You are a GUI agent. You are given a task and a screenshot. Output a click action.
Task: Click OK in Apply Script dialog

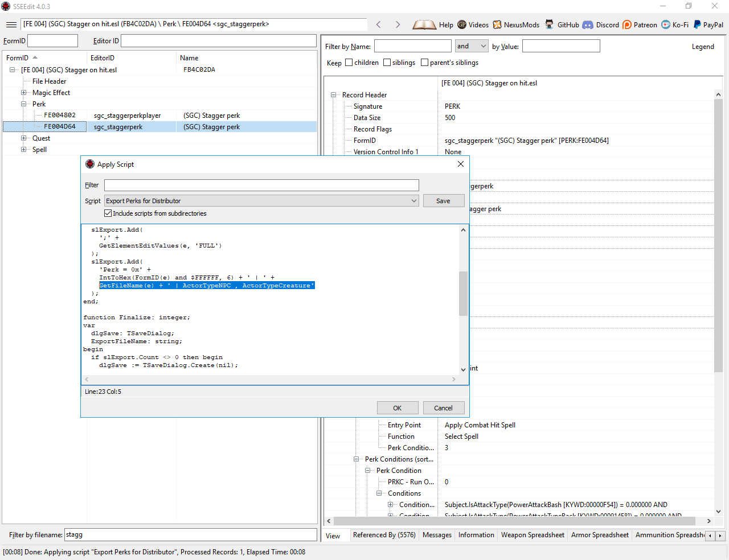(x=398, y=408)
